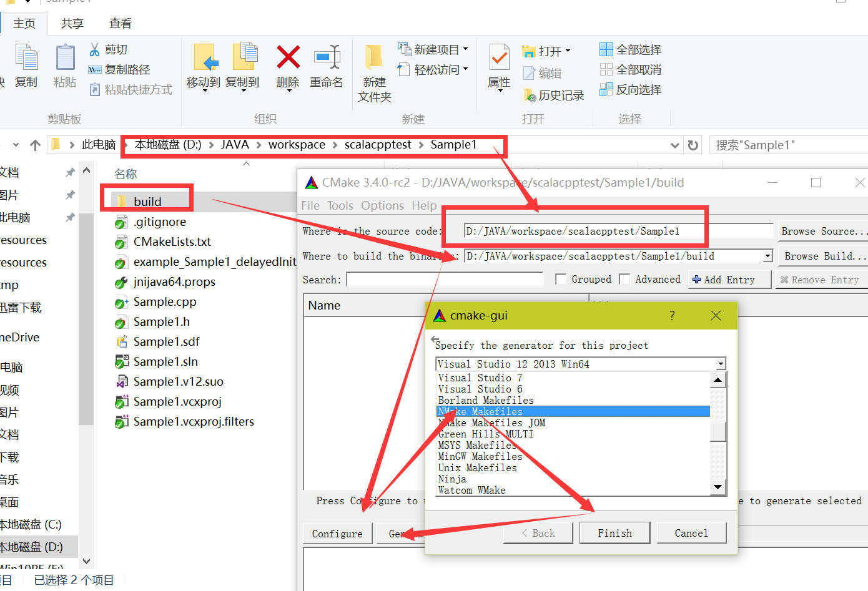Click the red Delete (删除) icon
The height and width of the screenshot is (591, 868).
coord(288,57)
